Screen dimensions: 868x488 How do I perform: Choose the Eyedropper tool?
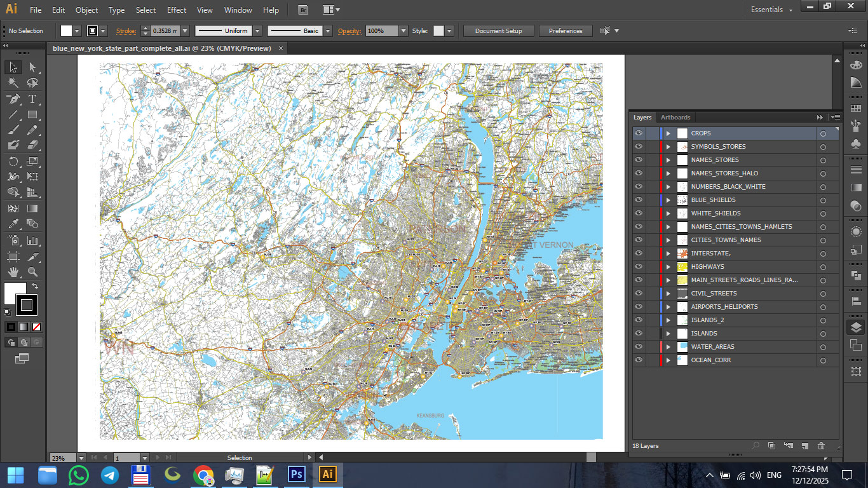(13, 224)
